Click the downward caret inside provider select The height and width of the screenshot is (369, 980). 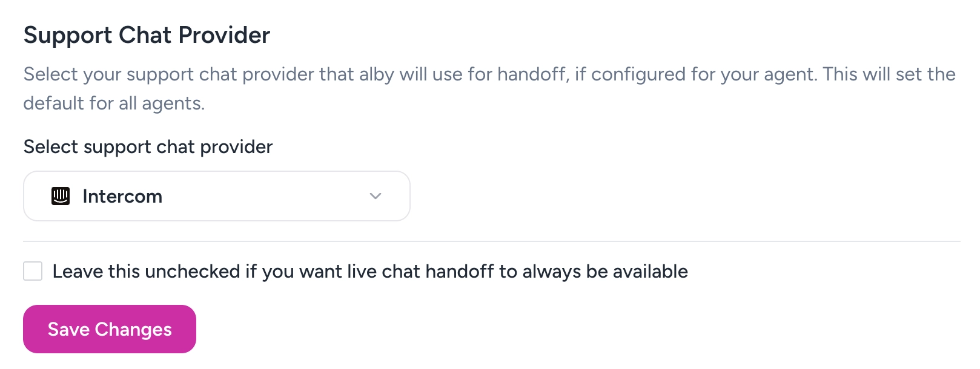coord(376,196)
